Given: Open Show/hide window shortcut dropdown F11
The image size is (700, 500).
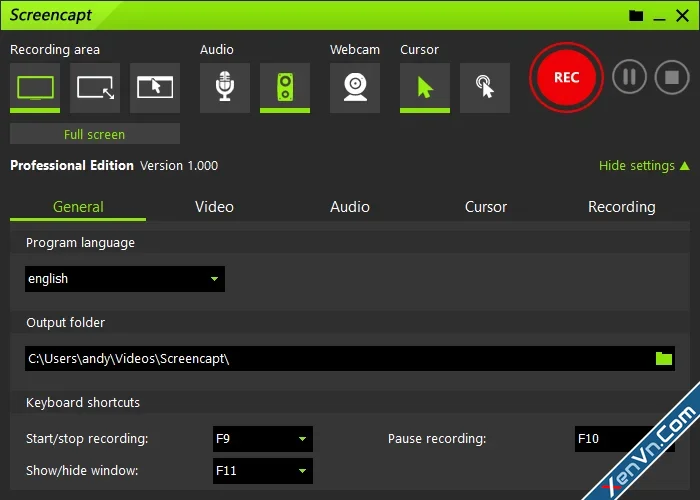Looking at the screenshot, I should [263, 471].
